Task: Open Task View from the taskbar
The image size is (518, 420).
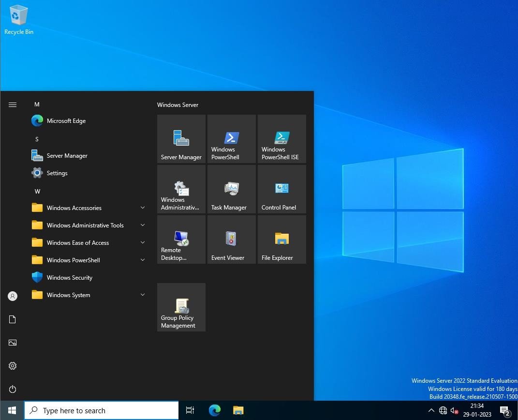Action: click(190, 410)
